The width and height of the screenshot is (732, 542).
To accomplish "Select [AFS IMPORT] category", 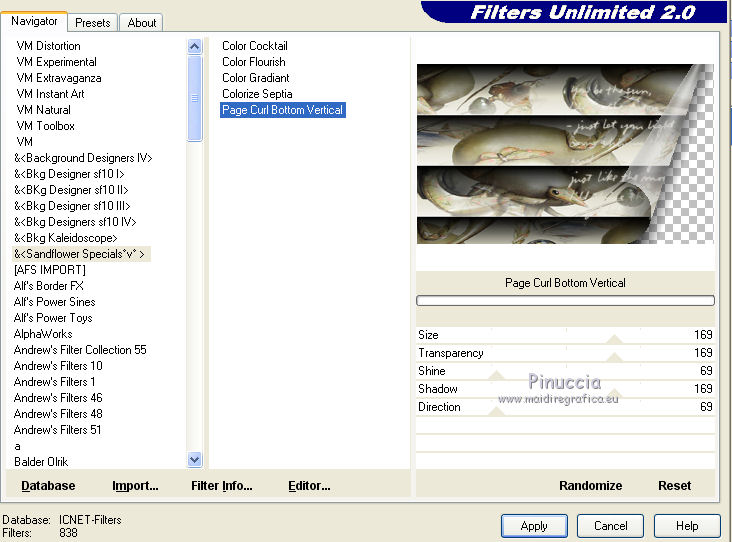I will tap(49, 270).
